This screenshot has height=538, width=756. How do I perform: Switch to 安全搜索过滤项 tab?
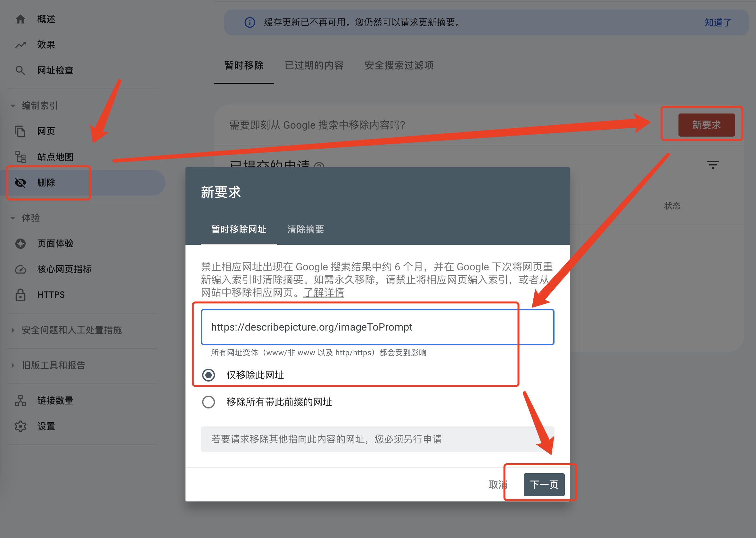(x=399, y=65)
